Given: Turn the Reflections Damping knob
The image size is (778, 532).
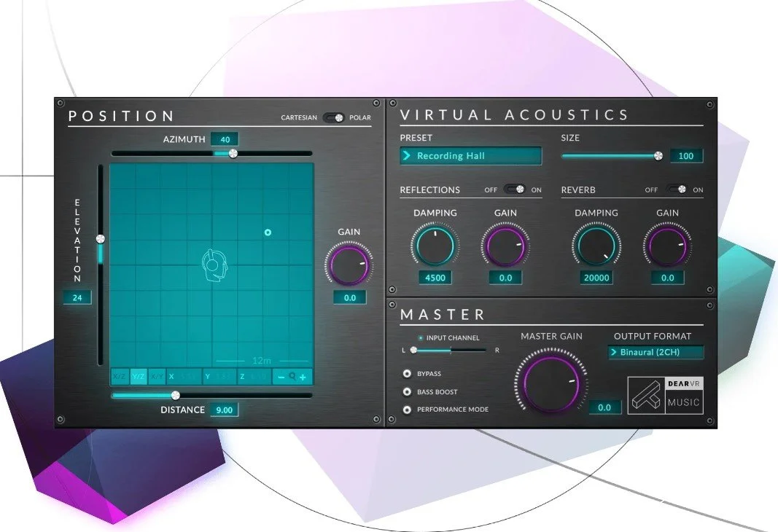Looking at the screenshot, I should 435,246.
